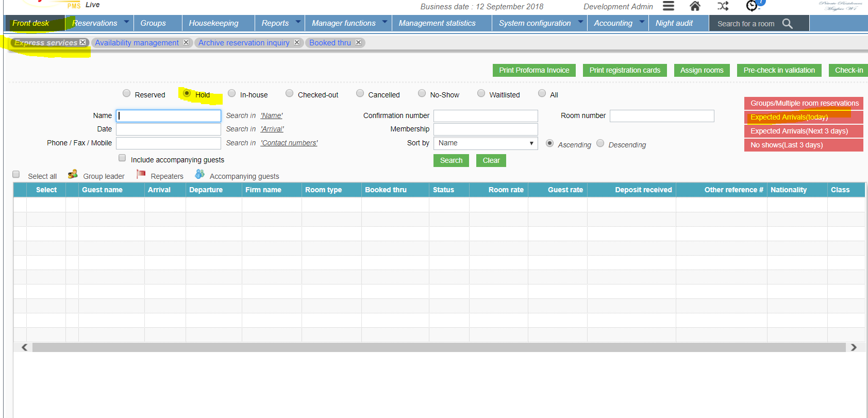This screenshot has width=868, height=418.
Task: Choose Descending sort order
Action: [600, 143]
